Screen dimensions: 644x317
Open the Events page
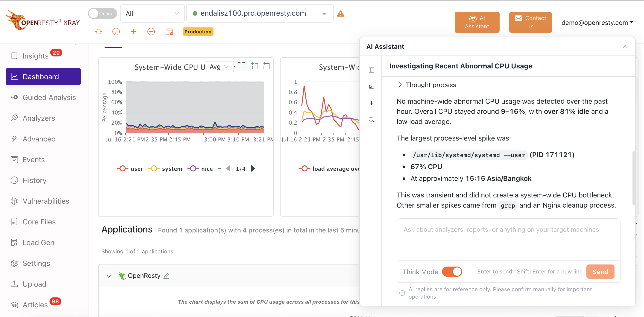pos(43,159)
